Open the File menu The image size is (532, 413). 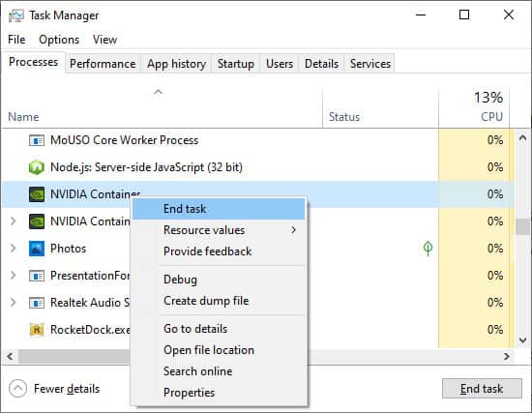(x=16, y=40)
